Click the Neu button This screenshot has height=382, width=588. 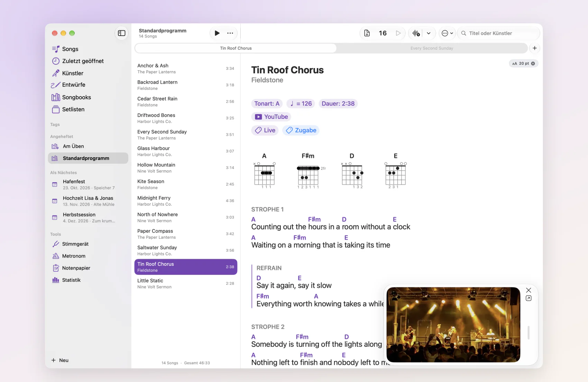point(60,360)
